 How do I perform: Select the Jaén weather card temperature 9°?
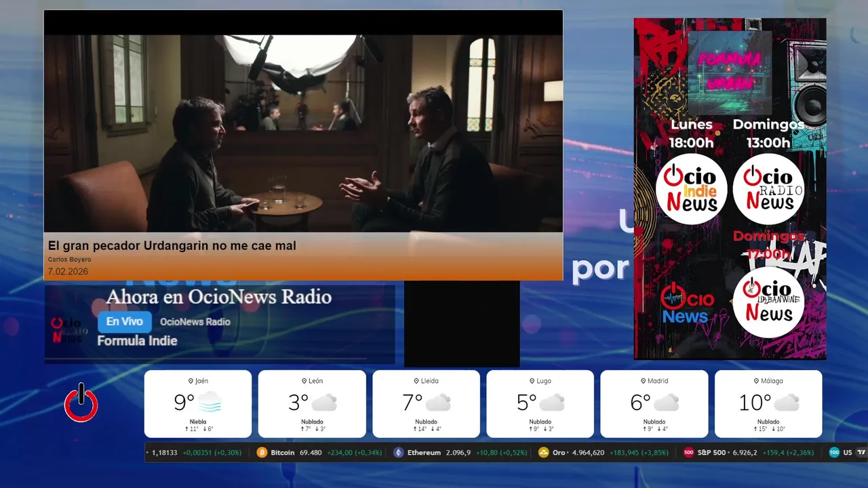[184, 403]
